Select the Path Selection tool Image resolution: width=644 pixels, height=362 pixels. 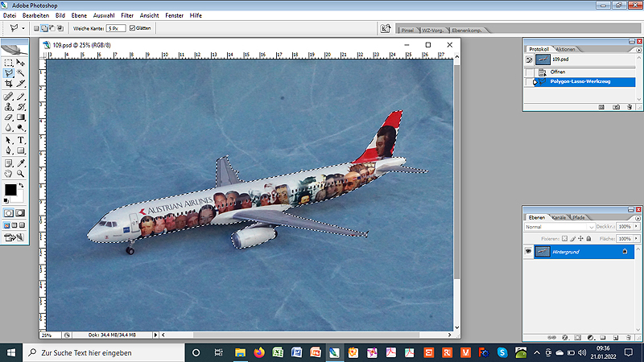9,140
